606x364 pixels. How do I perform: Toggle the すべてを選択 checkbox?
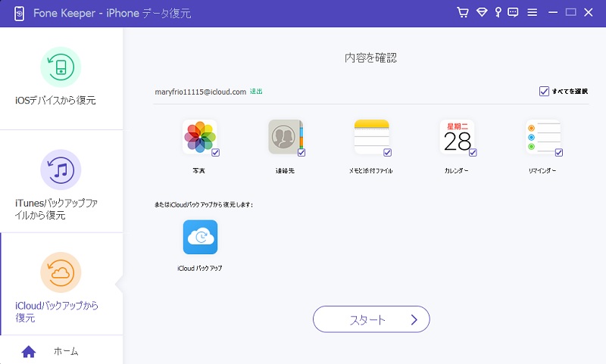[x=544, y=91]
